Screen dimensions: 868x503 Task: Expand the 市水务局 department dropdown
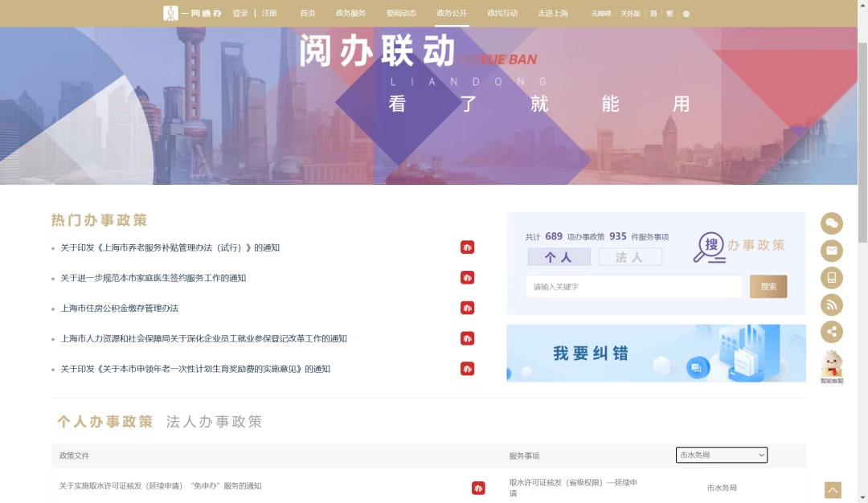click(x=721, y=455)
